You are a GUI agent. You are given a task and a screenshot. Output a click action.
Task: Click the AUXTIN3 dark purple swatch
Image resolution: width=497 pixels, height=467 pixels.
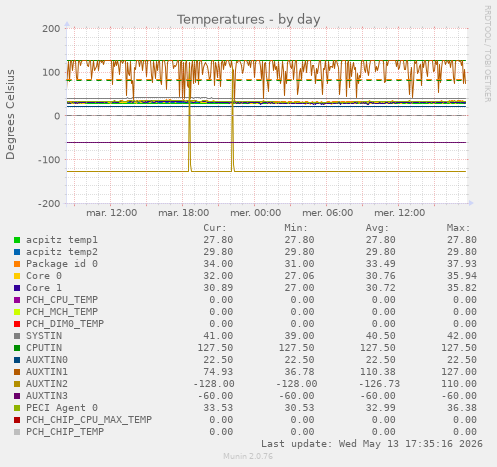[17, 396]
